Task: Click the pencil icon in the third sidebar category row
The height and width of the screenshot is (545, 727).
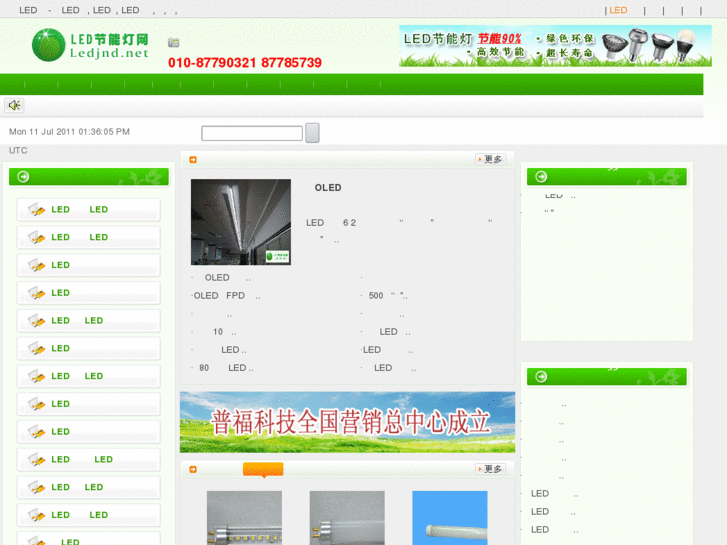Action: point(36,265)
